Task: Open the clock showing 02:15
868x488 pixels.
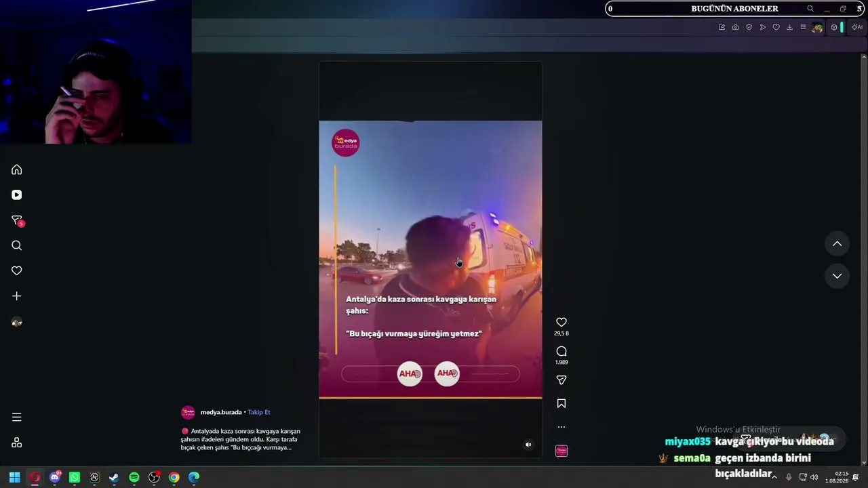Action: coord(837,477)
